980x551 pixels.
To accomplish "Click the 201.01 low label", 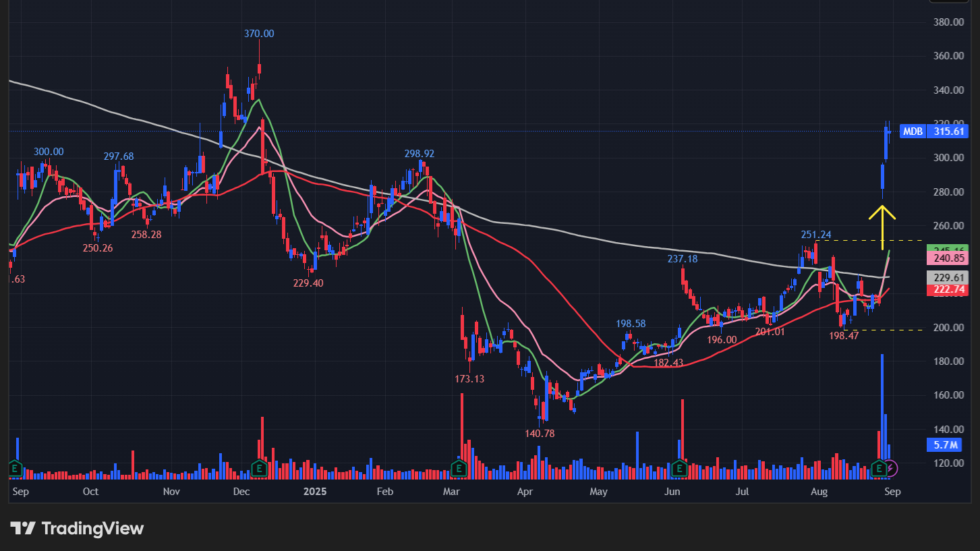I will point(770,332).
